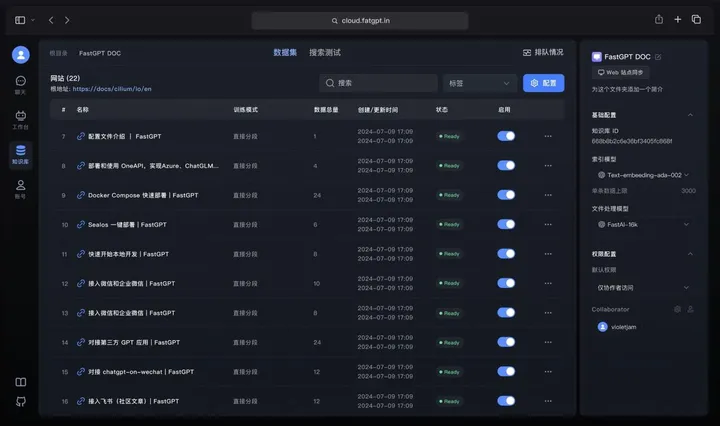Open more options for row 9 Docker Compose

[x=548, y=195]
